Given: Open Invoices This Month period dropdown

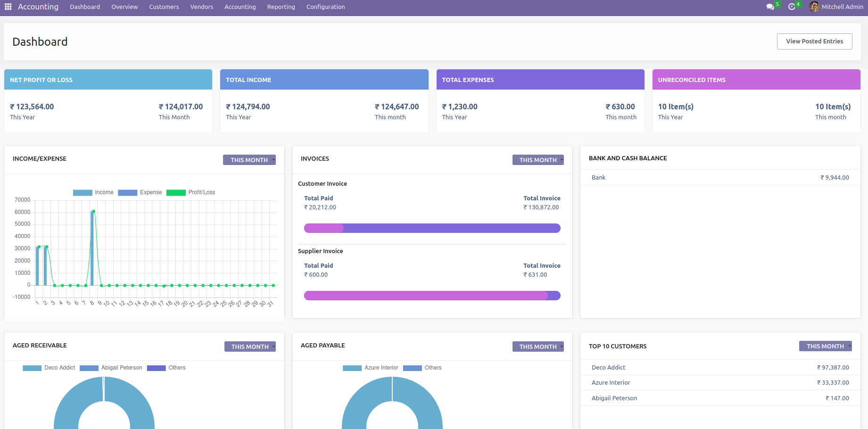Looking at the screenshot, I should [538, 160].
